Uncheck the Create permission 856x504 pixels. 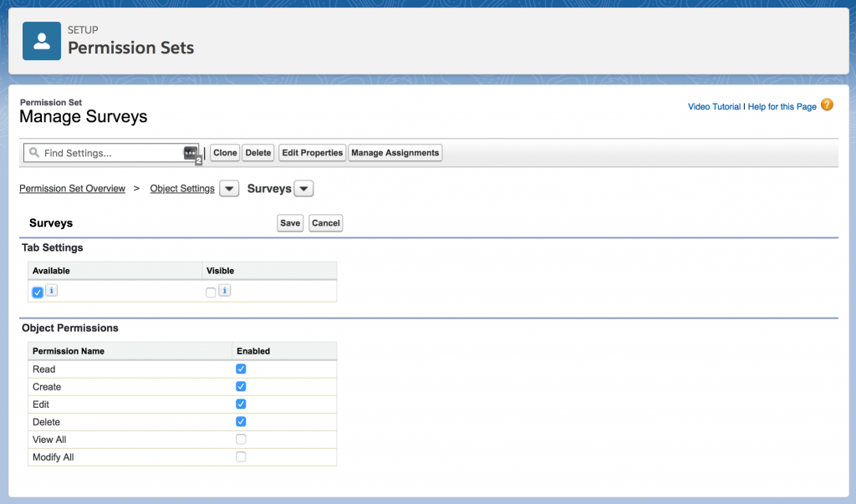click(x=241, y=386)
